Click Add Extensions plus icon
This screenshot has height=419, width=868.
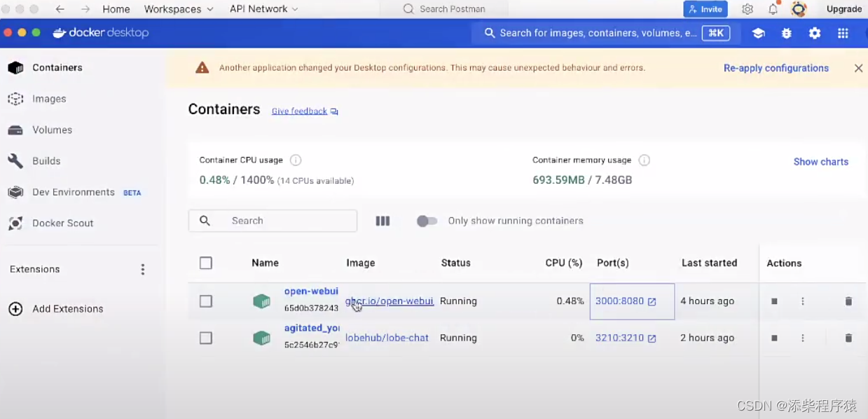(x=15, y=309)
